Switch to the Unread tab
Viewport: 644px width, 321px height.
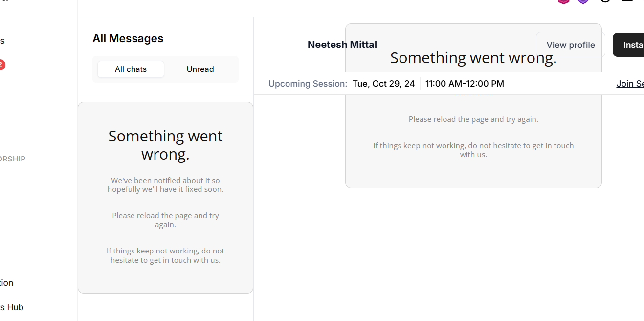[200, 69]
